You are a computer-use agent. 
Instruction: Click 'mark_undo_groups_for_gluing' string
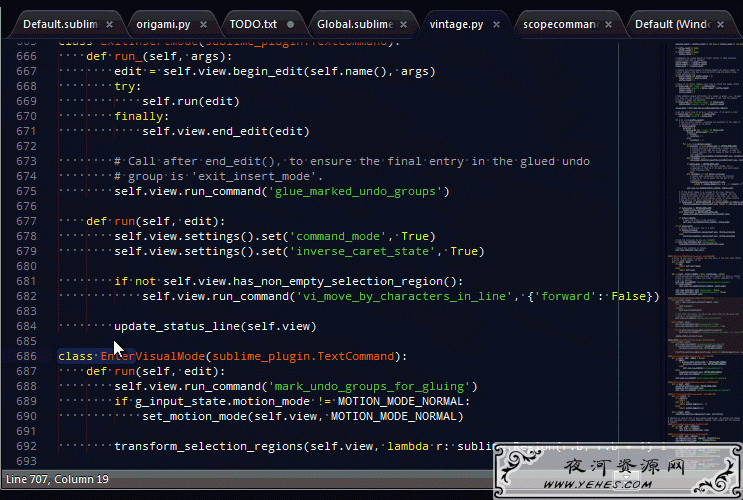(x=369, y=386)
